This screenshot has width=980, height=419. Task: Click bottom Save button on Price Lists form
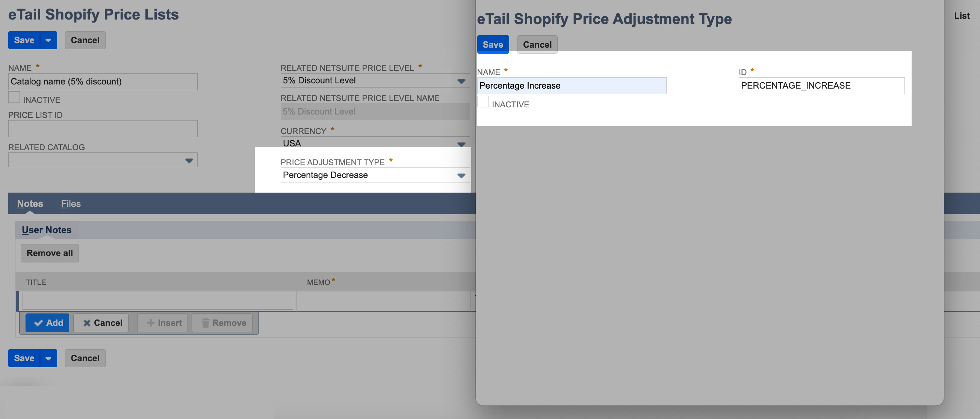click(24, 358)
